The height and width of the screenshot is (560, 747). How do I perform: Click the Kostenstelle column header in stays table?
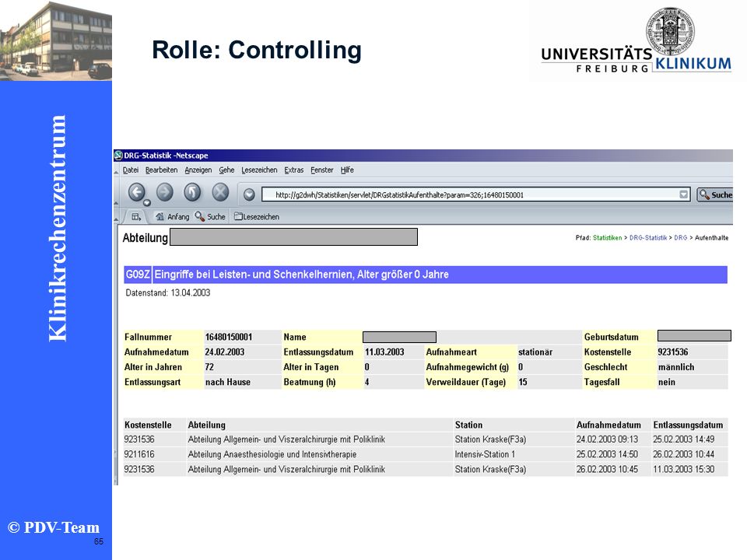pyautogui.click(x=148, y=425)
